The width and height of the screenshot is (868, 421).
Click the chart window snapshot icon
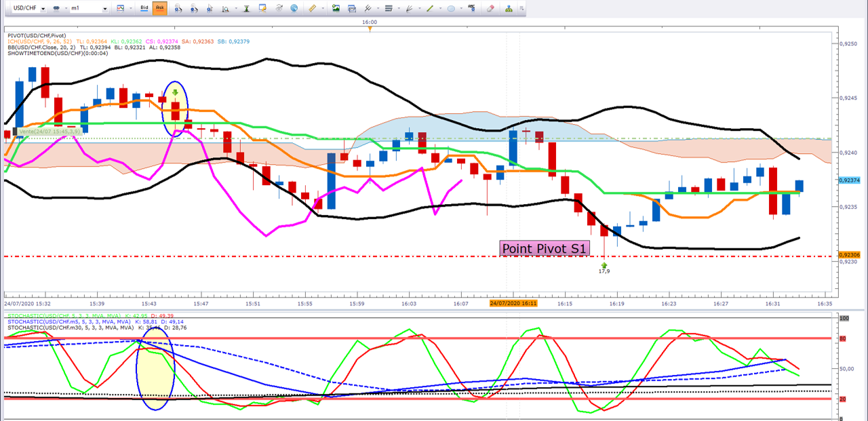(x=352, y=8)
